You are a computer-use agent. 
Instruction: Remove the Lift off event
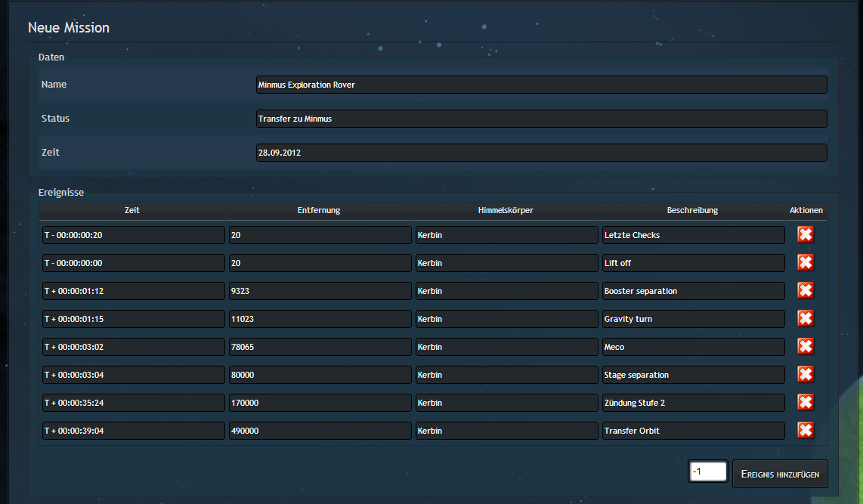click(806, 263)
